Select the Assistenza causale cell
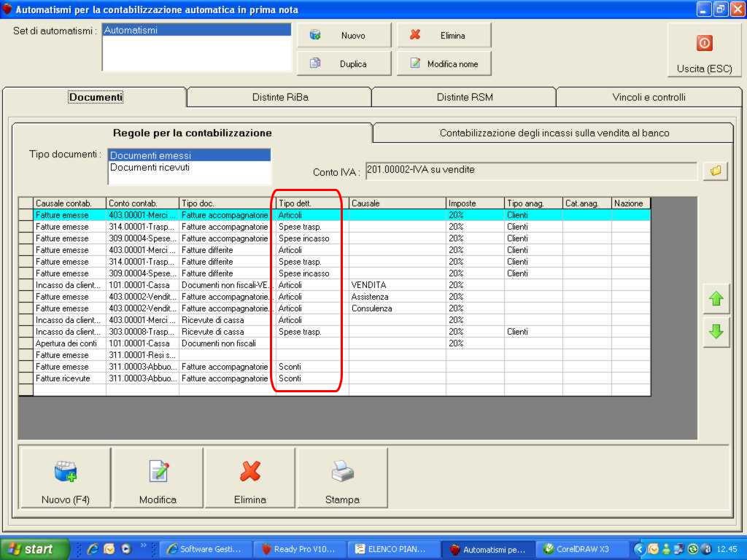The image size is (747, 560). click(398, 297)
